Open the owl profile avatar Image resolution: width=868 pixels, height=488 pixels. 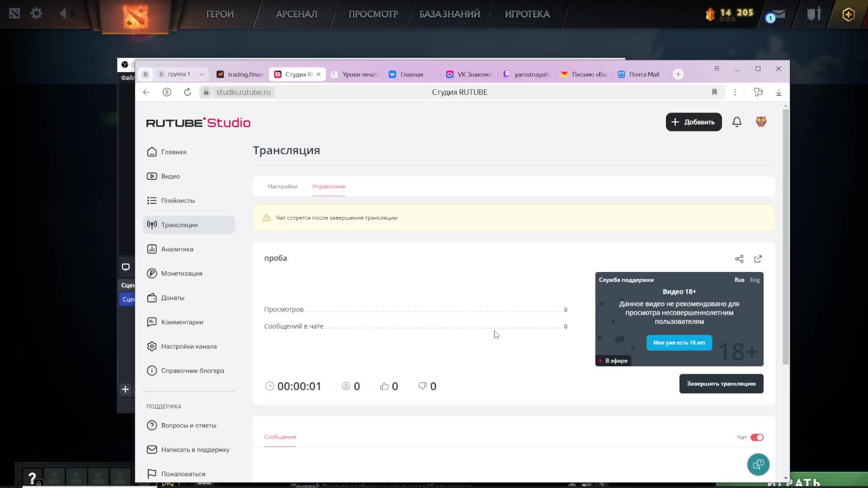[x=761, y=122]
